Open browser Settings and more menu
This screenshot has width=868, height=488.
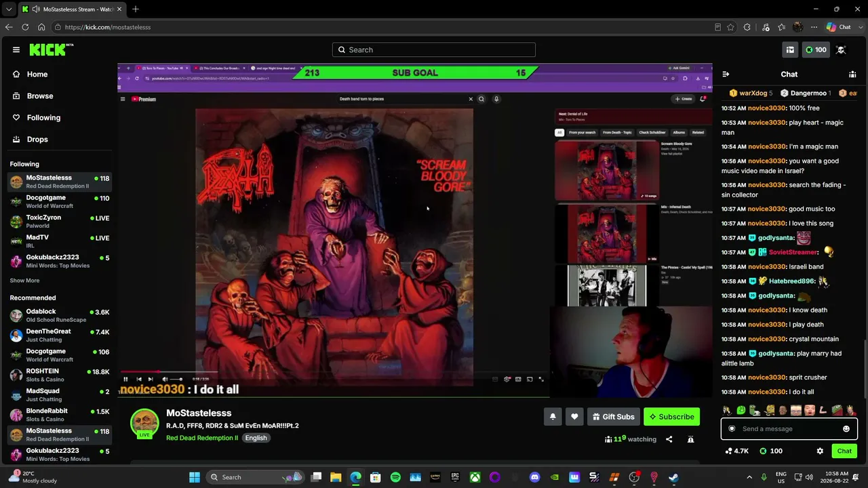(x=814, y=27)
